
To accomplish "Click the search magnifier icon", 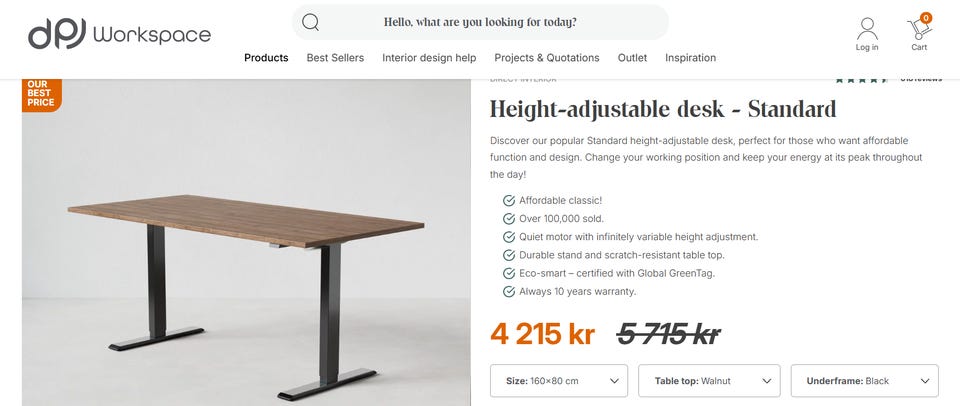I will coord(310,22).
